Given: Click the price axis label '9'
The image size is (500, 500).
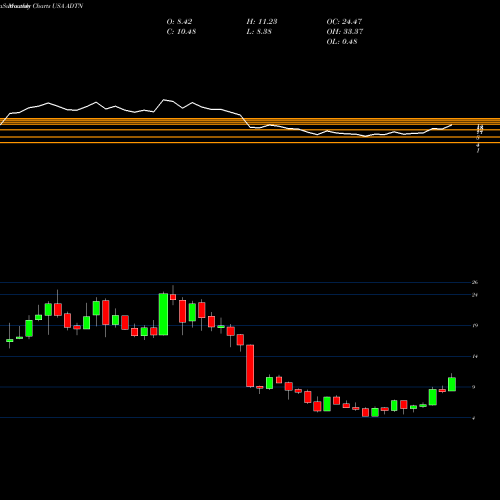Looking at the screenshot, I should 474,387.
